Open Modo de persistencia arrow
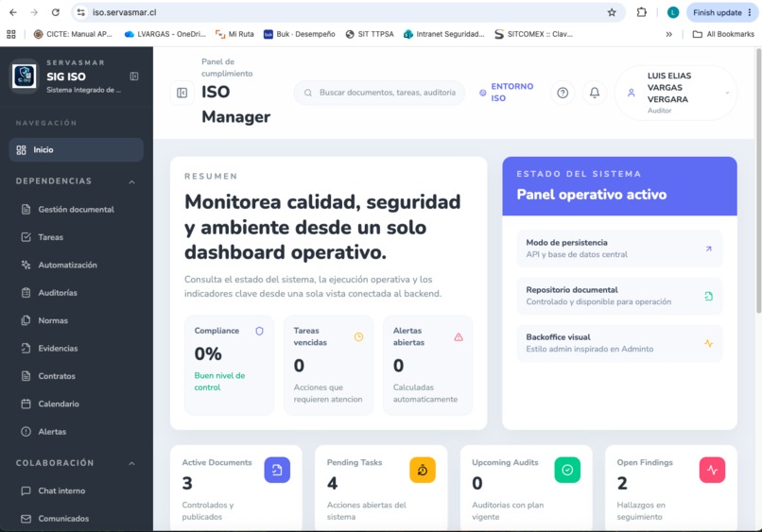This screenshot has width=762, height=532. pyautogui.click(x=708, y=249)
